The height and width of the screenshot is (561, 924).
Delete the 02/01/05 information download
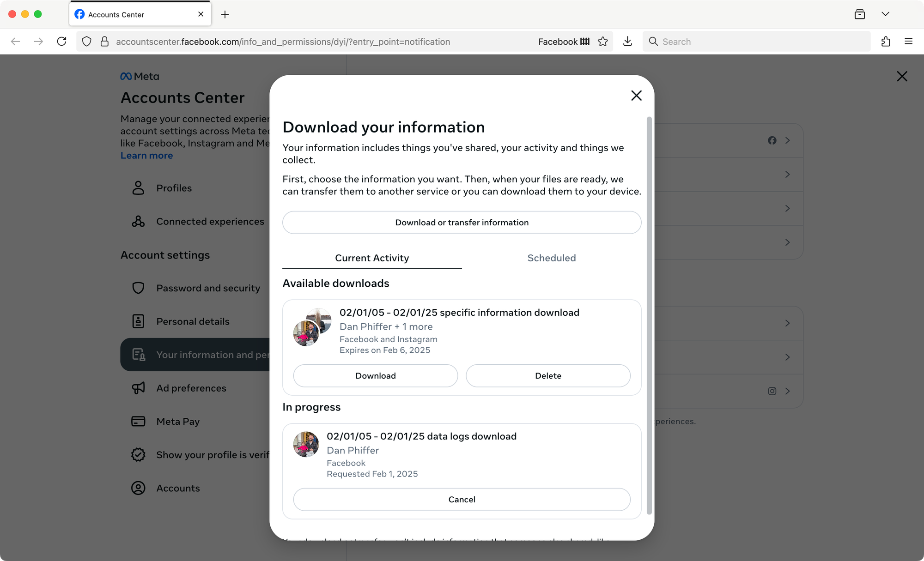[x=548, y=375]
